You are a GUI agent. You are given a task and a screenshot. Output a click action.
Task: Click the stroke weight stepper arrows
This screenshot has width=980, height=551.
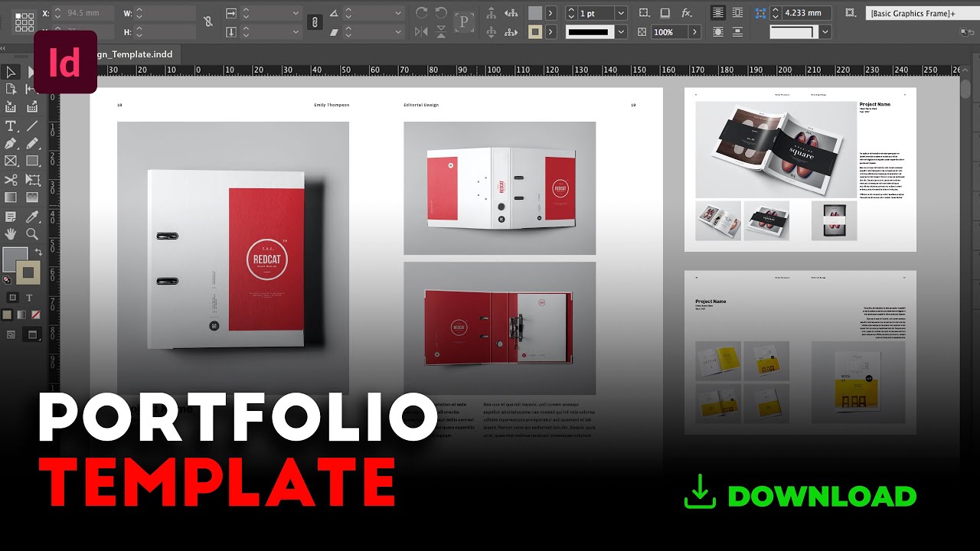pyautogui.click(x=571, y=13)
